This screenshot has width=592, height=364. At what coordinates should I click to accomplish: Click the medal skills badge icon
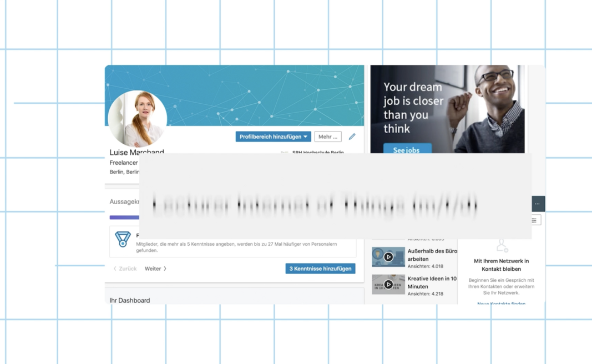[x=123, y=239]
